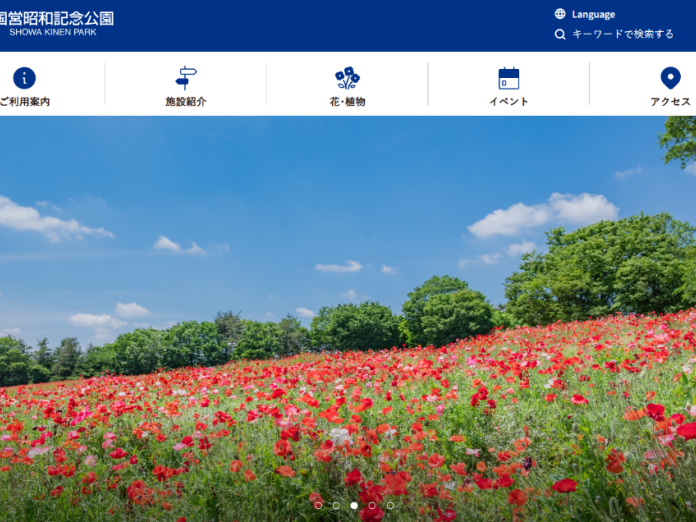Go to the イベント menu label
The image size is (696, 522).
509,102
